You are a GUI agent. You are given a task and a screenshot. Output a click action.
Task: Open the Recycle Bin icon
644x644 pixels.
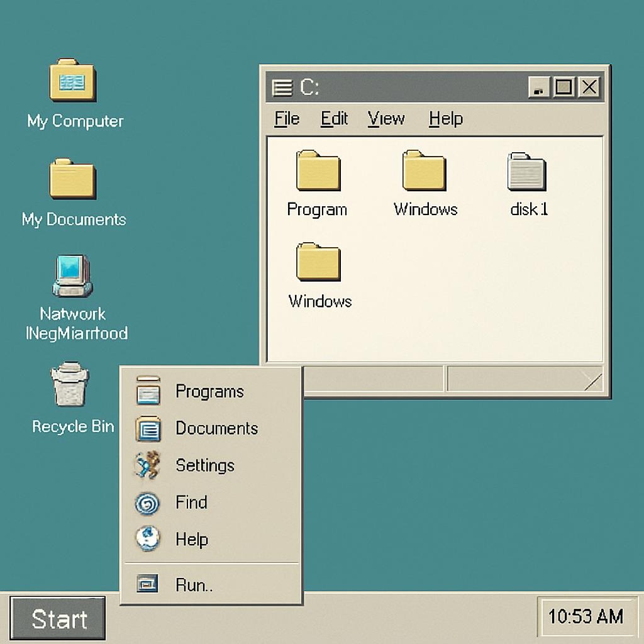(x=70, y=385)
